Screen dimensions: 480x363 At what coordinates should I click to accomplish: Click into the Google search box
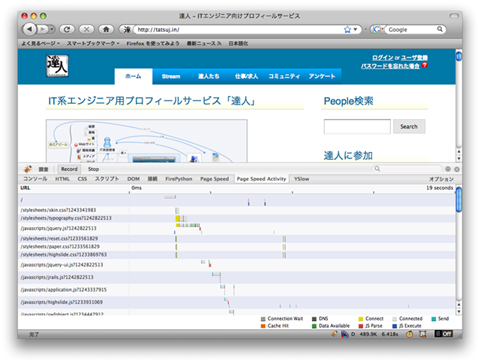[412, 30]
